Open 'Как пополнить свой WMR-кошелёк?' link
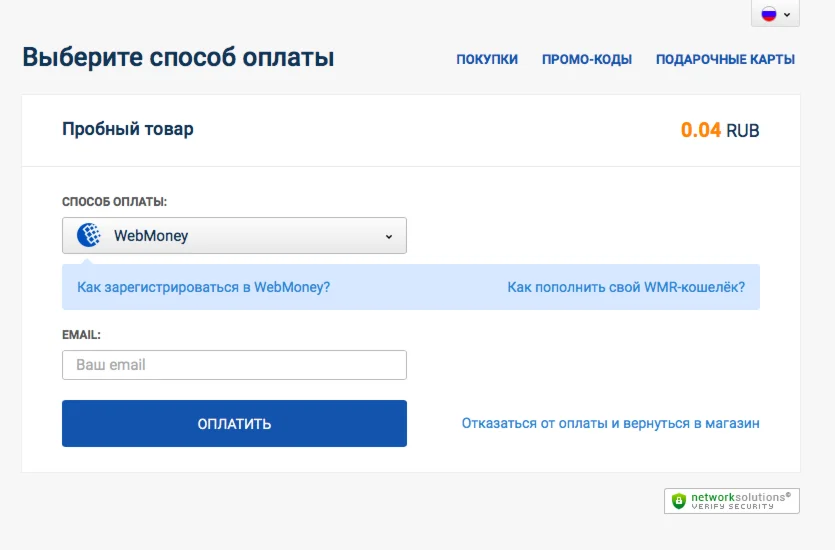 tap(626, 287)
